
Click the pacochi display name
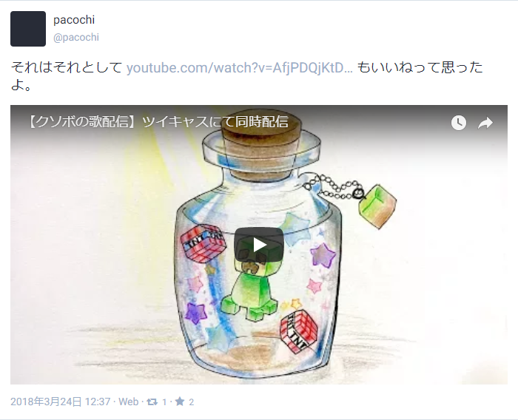pyautogui.click(x=74, y=20)
